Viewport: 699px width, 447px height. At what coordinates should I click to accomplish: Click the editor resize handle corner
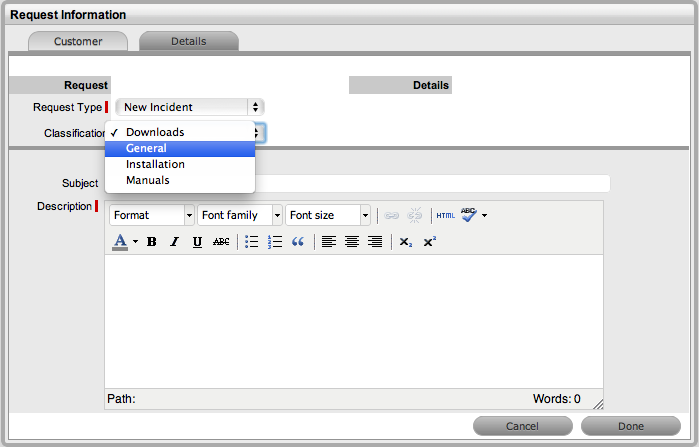click(x=598, y=404)
